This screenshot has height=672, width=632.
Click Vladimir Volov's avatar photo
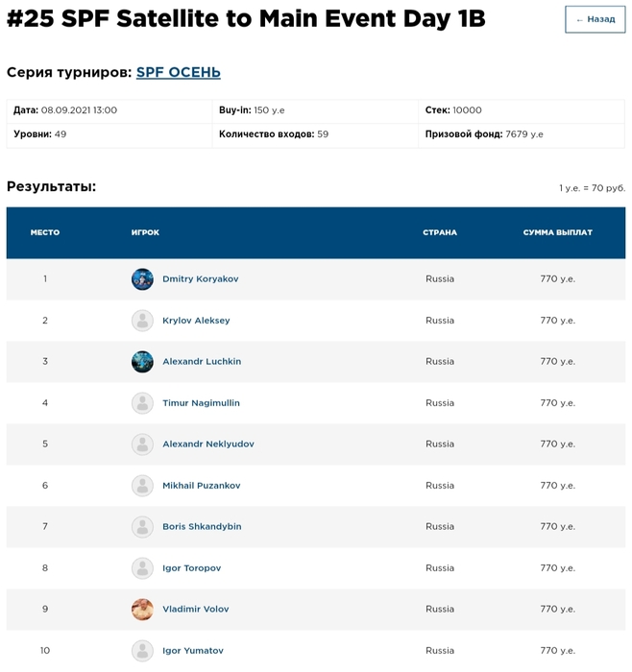(142, 610)
